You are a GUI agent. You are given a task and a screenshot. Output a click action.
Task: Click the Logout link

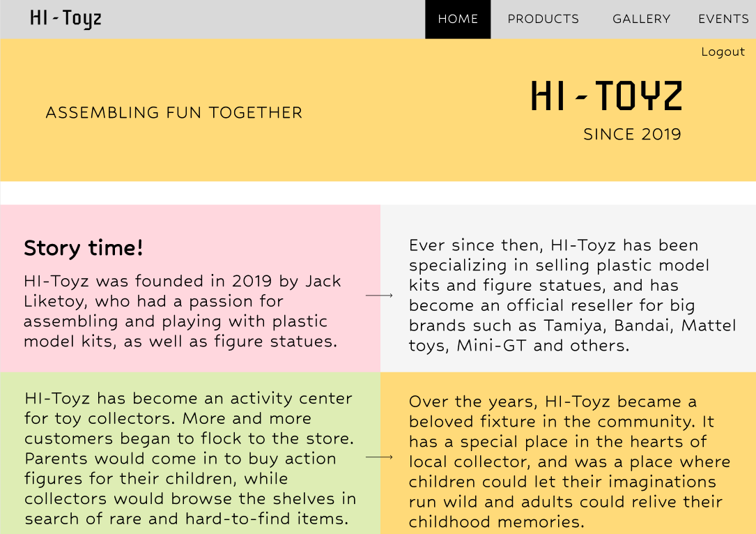coord(723,52)
